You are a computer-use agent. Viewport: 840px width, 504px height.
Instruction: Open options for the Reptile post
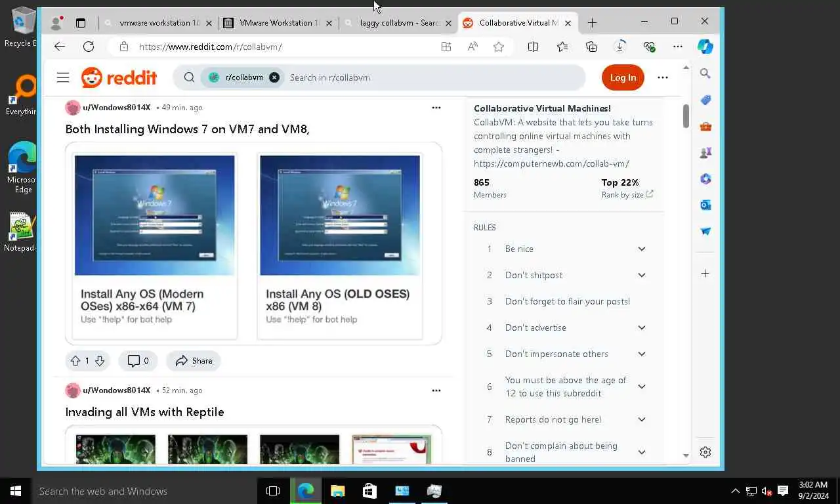[436, 390]
